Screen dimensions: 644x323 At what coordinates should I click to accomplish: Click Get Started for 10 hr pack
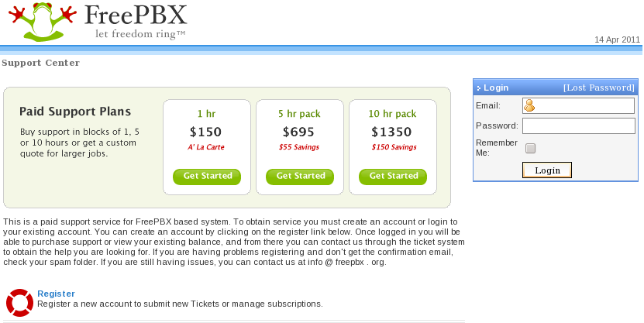pyautogui.click(x=393, y=177)
